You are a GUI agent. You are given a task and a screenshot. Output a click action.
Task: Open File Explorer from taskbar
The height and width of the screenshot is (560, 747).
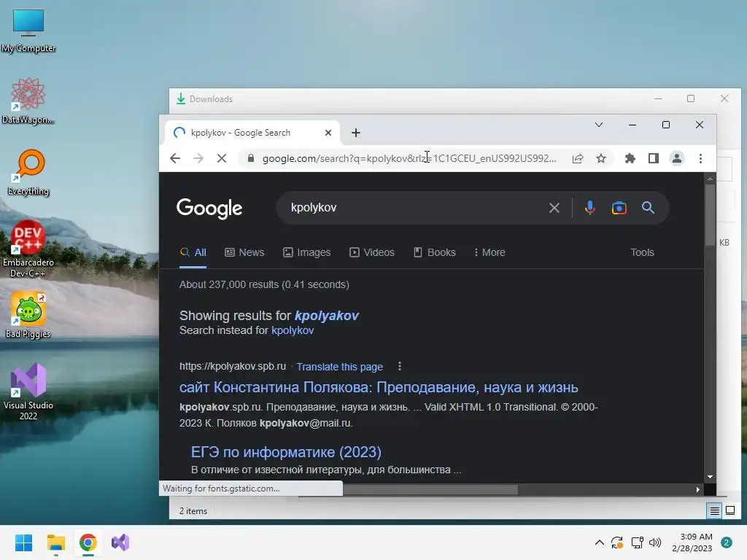[55, 542]
